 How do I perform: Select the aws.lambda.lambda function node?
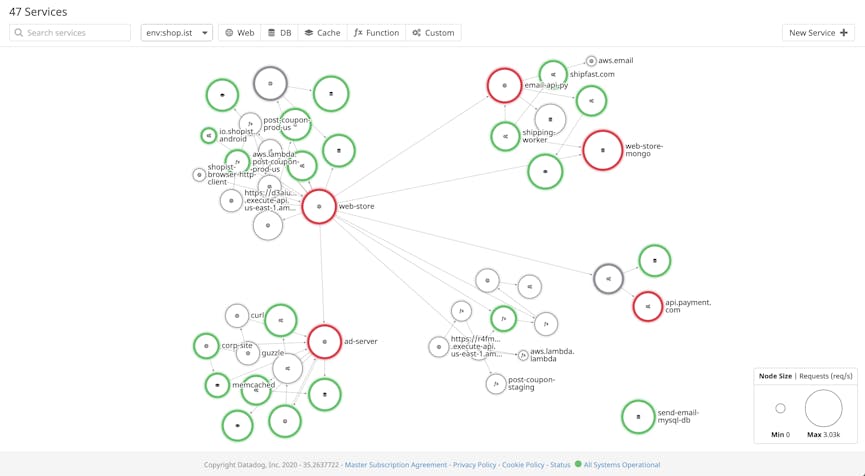tap(523, 356)
